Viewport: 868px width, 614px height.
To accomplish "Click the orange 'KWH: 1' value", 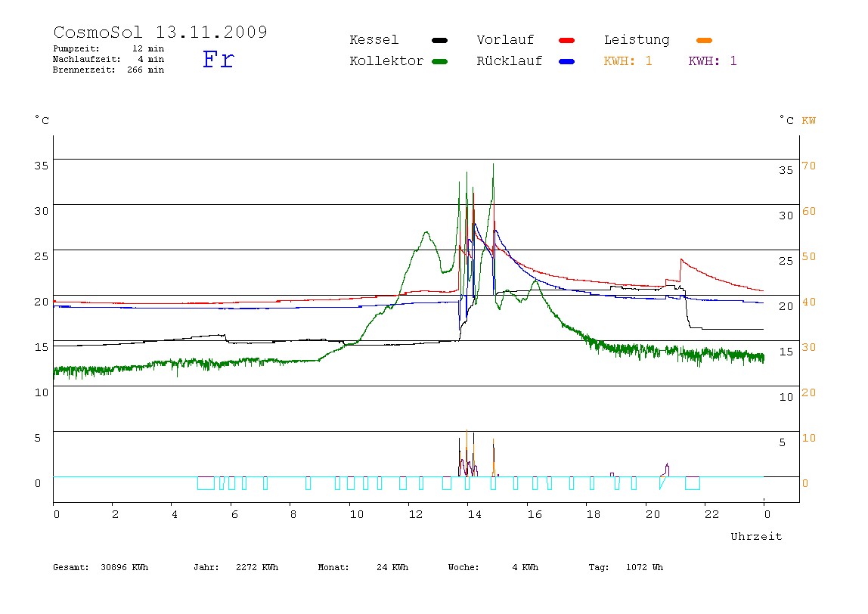I will pyautogui.click(x=628, y=61).
